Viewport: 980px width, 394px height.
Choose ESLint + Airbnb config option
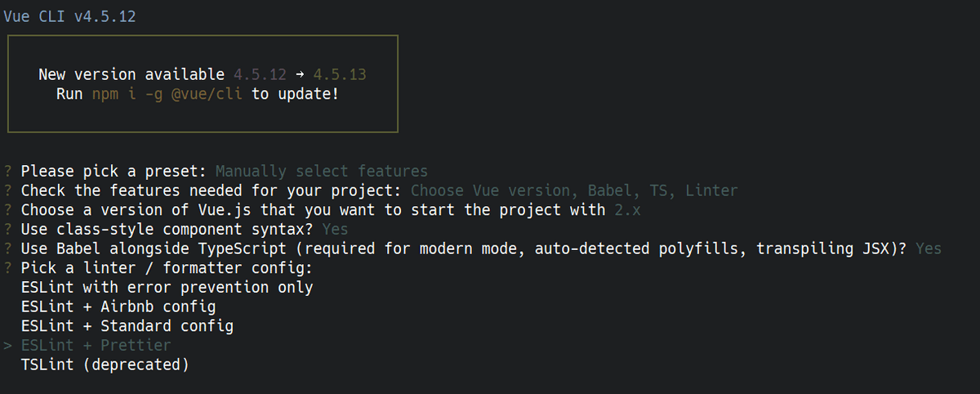(x=118, y=307)
